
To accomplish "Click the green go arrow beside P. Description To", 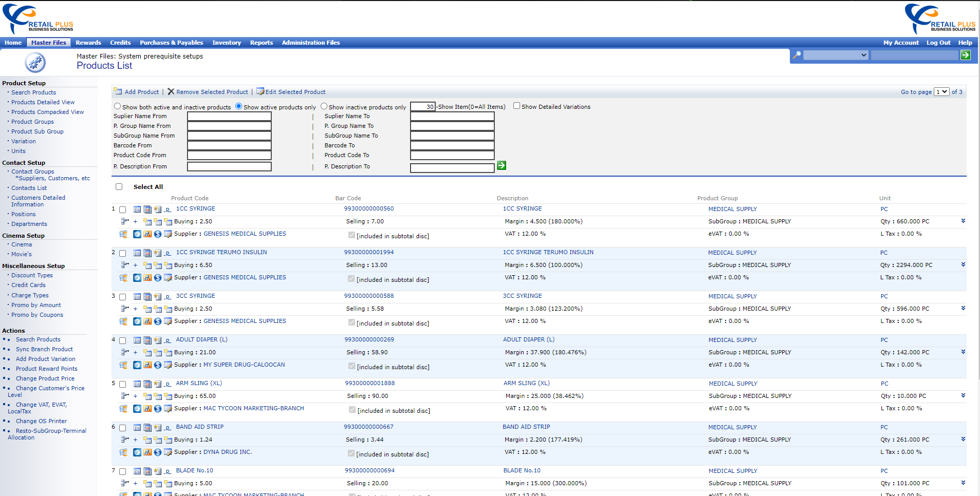I will click(x=501, y=165).
